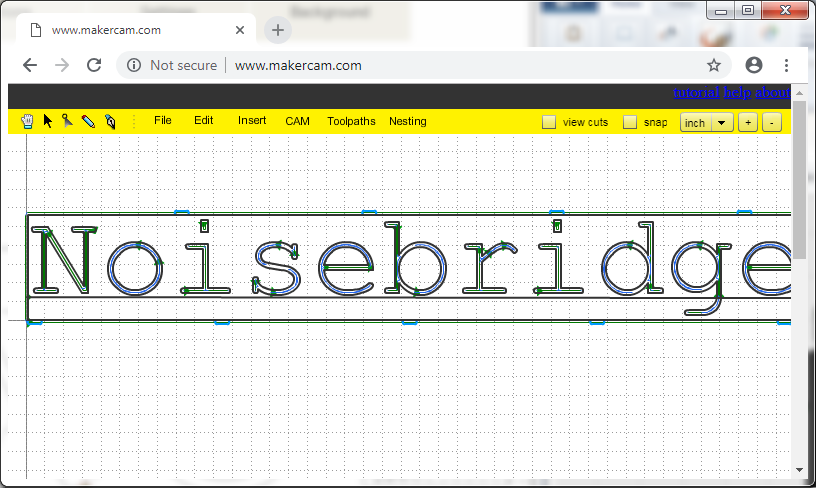
Task: Zoom in with the plus button
Action: point(747,122)
